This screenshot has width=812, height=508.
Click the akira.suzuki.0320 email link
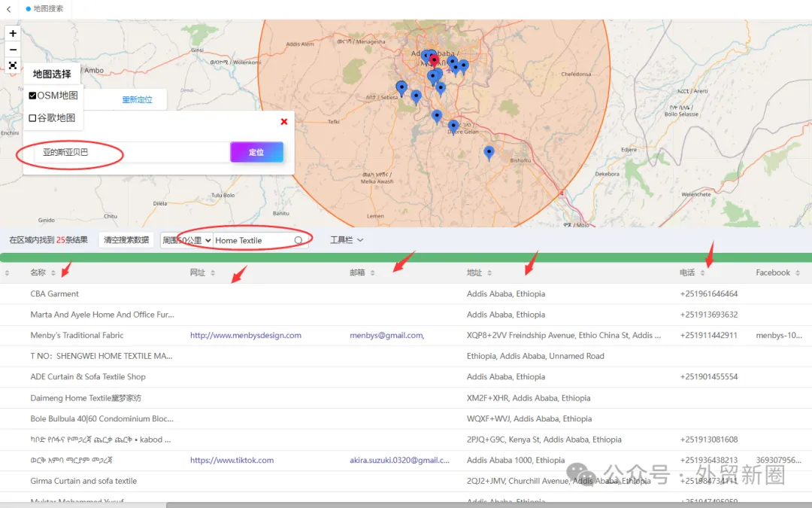pyautogui.click(x=400, y=460)
